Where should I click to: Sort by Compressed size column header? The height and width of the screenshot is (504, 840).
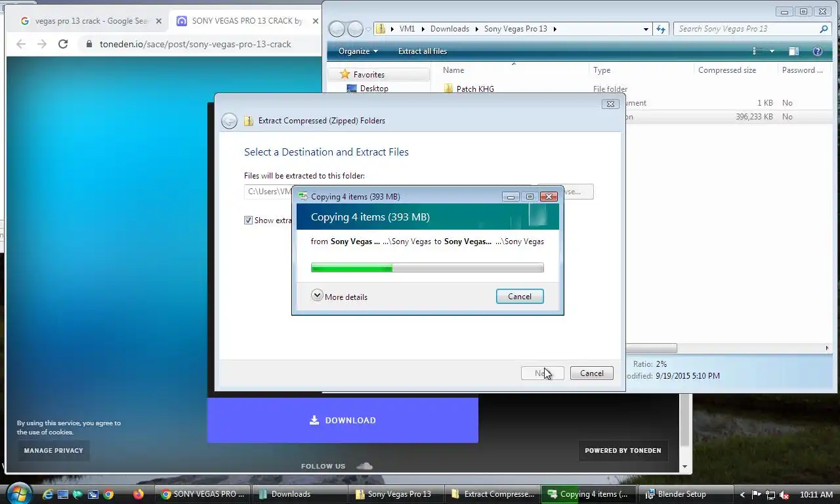click(x=726, y=70)
